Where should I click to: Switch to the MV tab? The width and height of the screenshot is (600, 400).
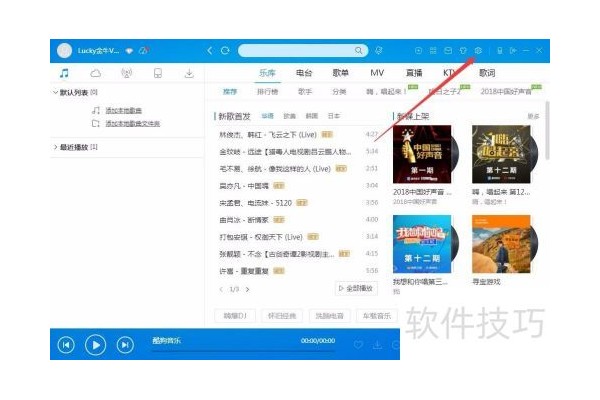[x=377, y=73]
